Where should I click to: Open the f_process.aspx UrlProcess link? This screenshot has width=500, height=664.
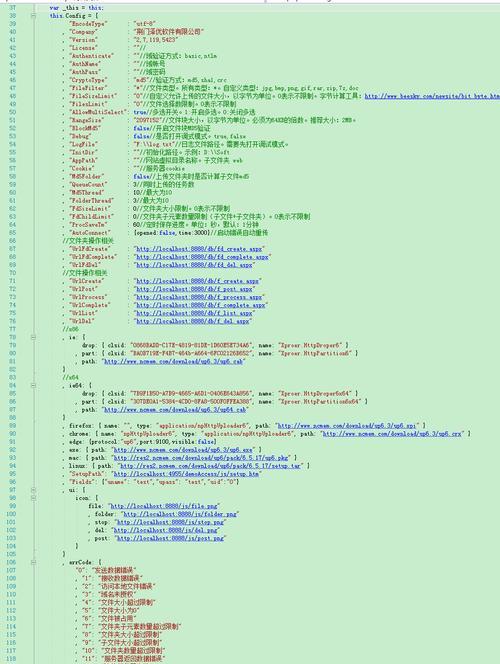pos(199,297)
